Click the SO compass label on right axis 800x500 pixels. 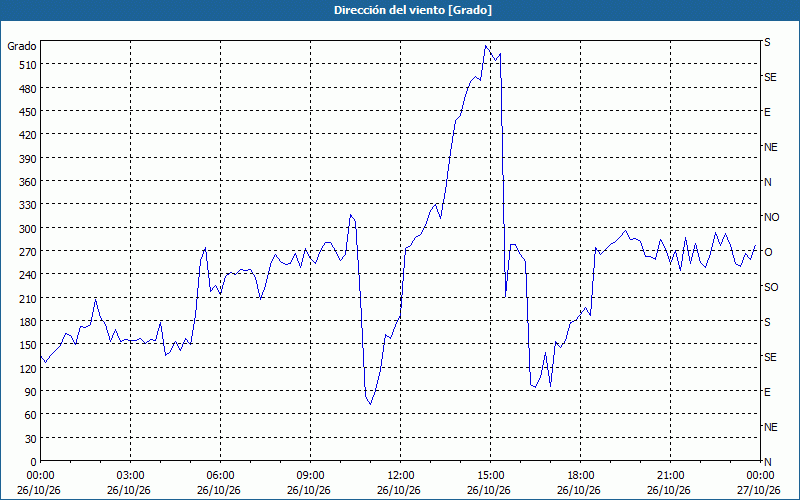771,287
